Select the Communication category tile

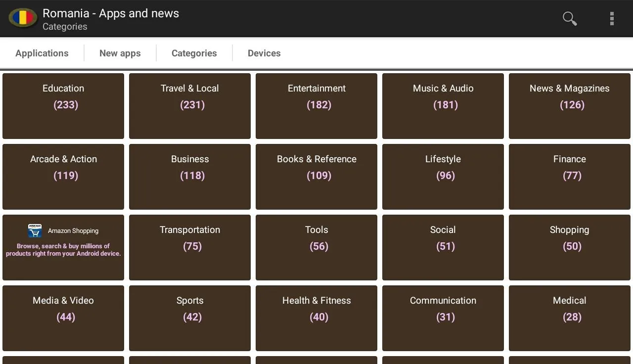(x=443, y=318)
